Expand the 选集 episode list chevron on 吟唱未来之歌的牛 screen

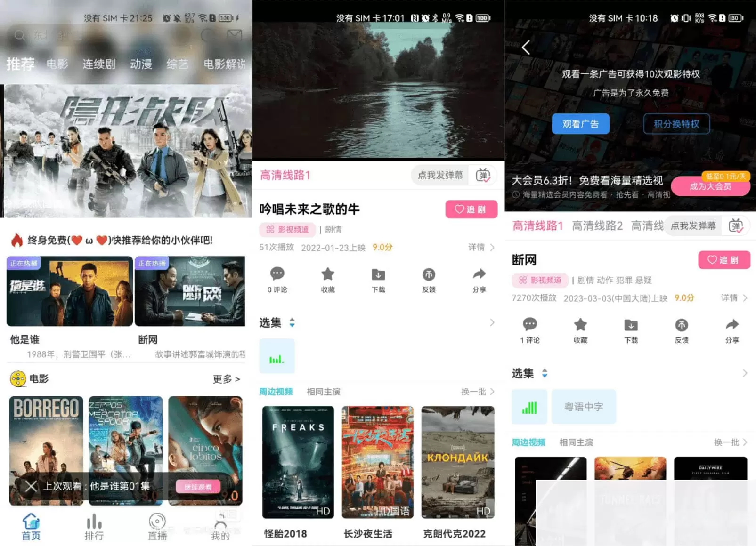(492, 322)
